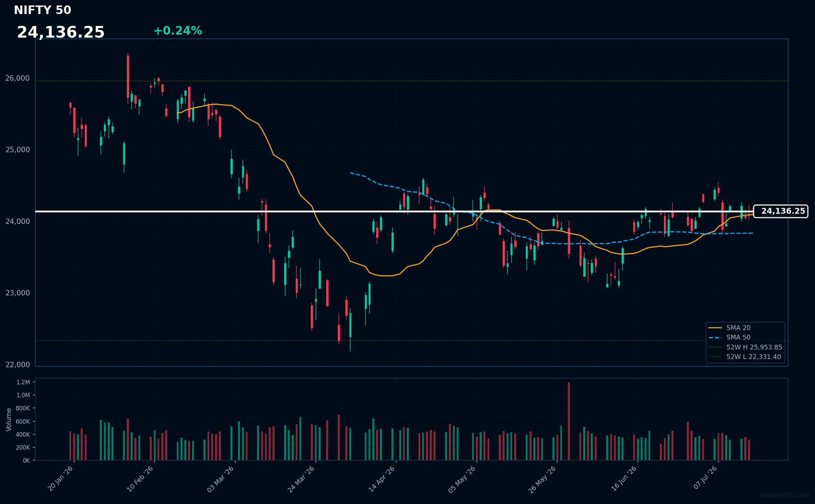Select the 24,136.25 price tag on the right axis
Image resolution: width=815 pixels, height=504 pixels.
pyautogui.click(x=781, y=211)
